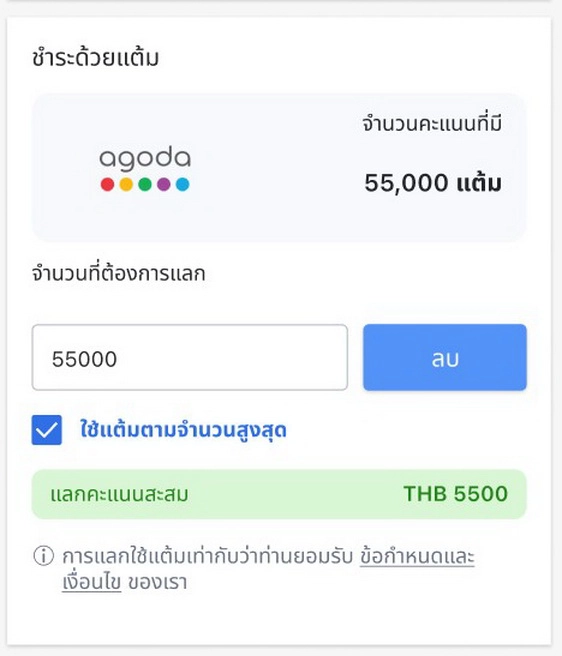Click the ชำระด้วยแต้ม section heading
The width and height of the screenshot is (562, 656).
[x=95, y=58]
